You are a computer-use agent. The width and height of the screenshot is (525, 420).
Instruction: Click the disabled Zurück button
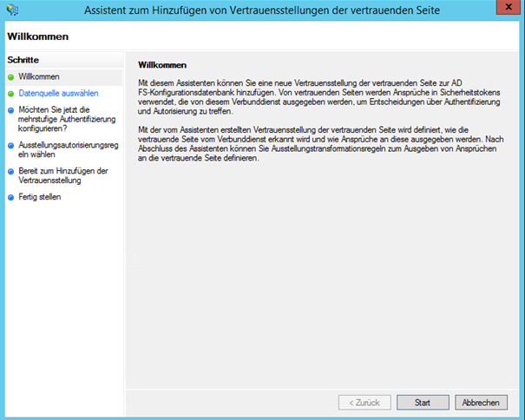pos(364,403)
